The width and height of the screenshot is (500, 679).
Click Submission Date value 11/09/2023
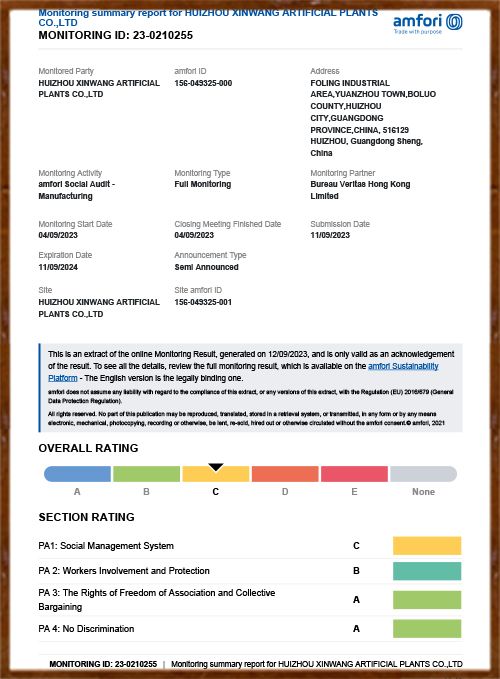pyautogui.click(x=330, y=235)
